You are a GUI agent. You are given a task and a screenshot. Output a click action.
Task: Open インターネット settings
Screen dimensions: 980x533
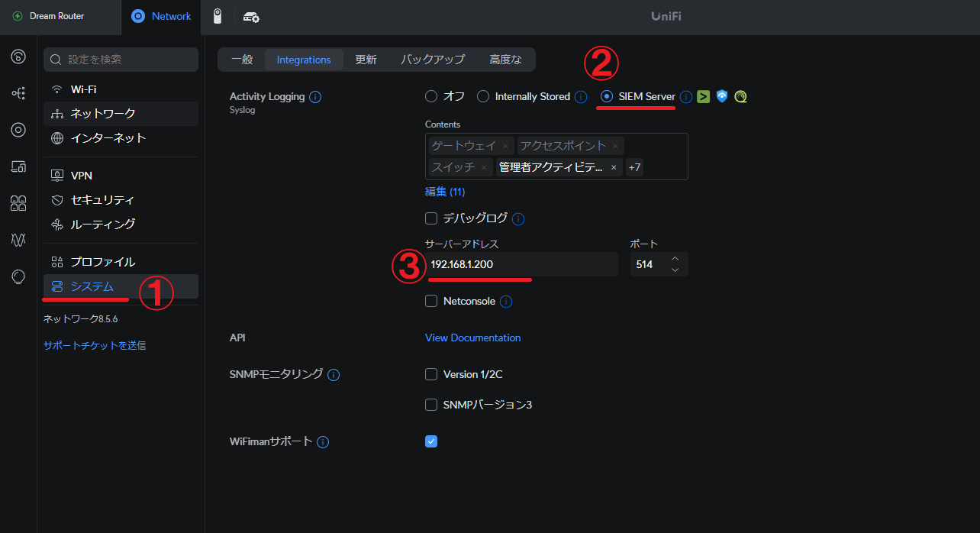click(121, 138)
